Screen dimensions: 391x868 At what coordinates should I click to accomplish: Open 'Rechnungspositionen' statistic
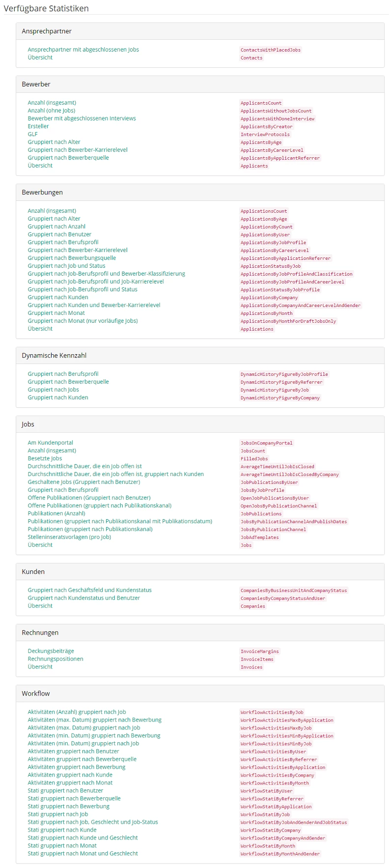pos(56,659)
